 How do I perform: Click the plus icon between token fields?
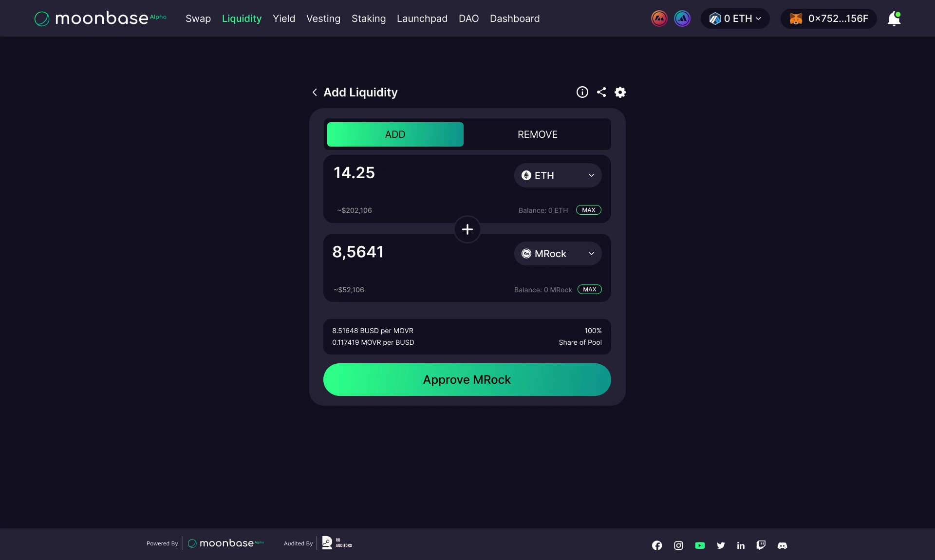click(x=467, y=229)
